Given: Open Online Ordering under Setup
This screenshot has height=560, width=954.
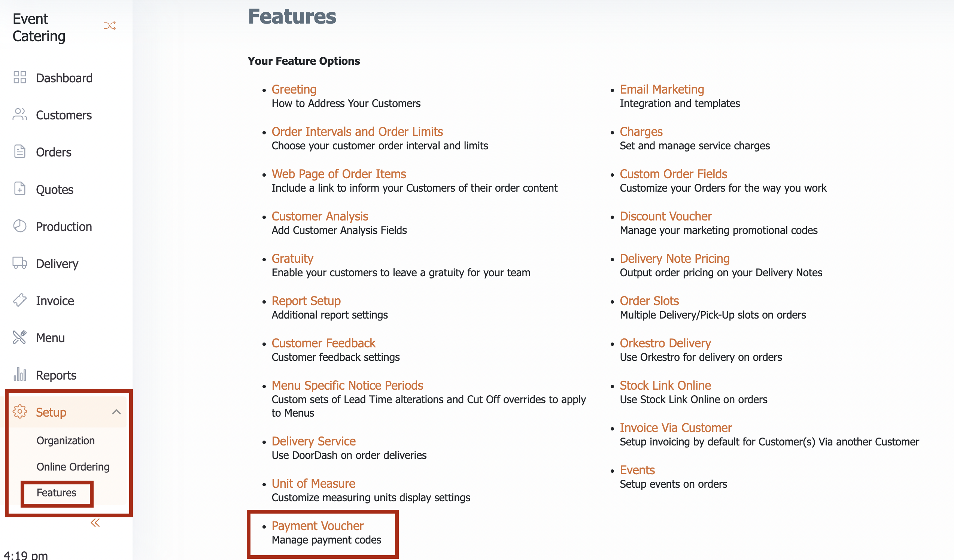Looking at the screenshot, I should [x=73, y=467].
